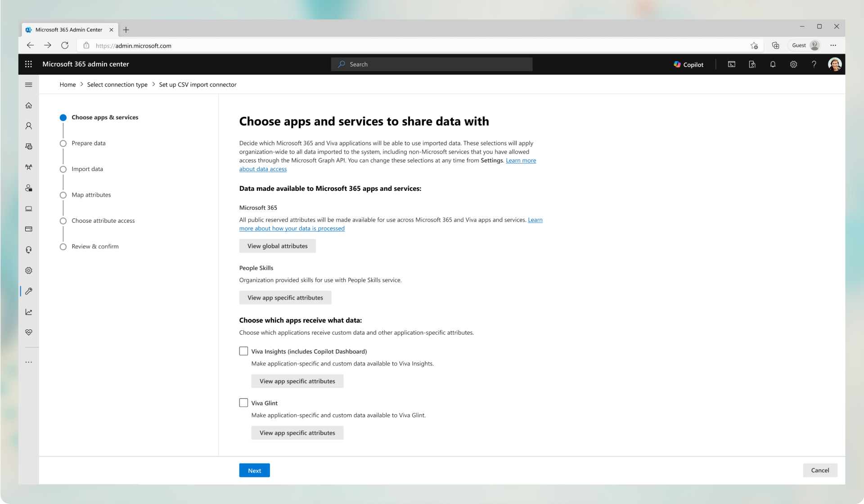Open the account profile picture

click(x=835, y=64)
